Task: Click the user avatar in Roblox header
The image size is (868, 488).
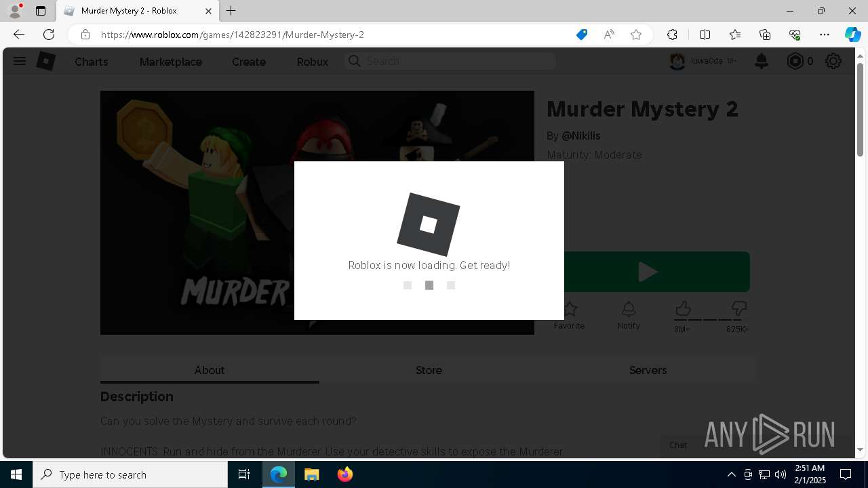Action: click(x=677, y=61)
